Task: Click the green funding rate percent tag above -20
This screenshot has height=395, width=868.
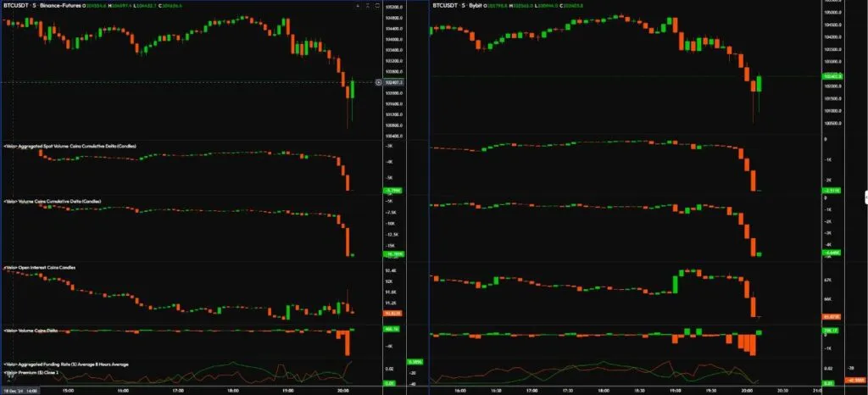Action: (414, 362)
